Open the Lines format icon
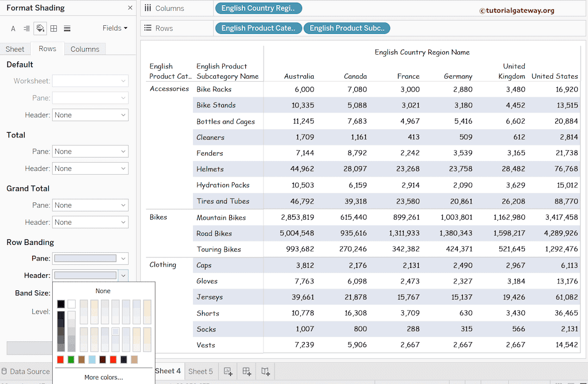Screen dimensions: 588x384 67,28
